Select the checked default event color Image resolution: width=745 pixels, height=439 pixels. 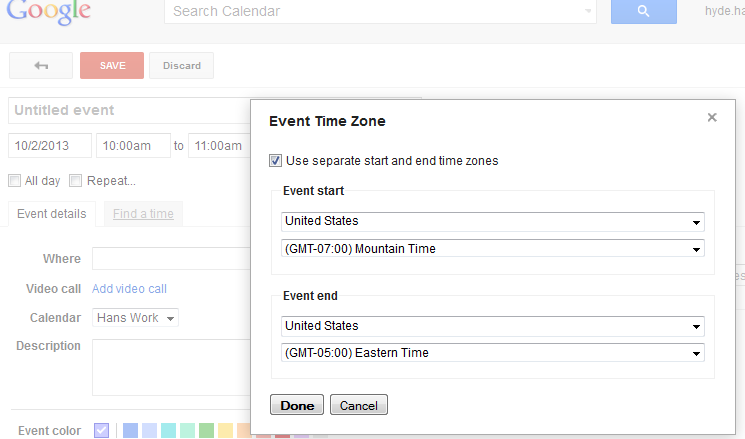point(101,431)
